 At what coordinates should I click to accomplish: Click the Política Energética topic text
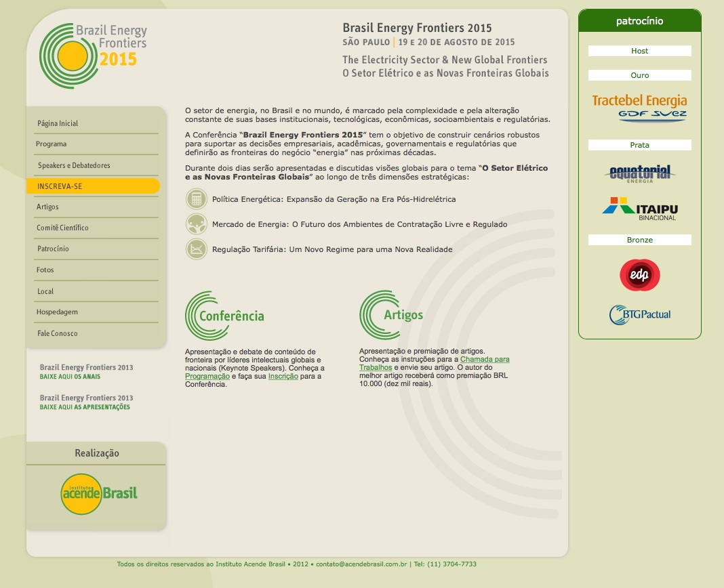334,199
